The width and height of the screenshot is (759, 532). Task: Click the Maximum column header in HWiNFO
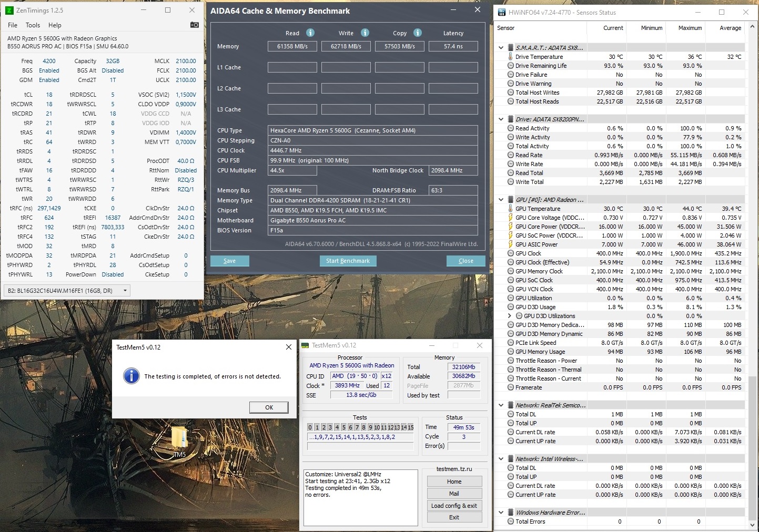685,28
